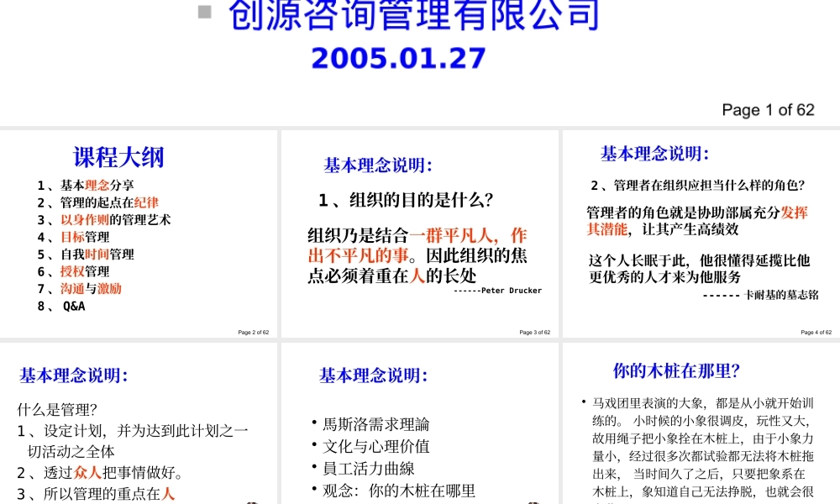Click the line 什么是管理?
840x504 pixels.
tap(57, 410)
